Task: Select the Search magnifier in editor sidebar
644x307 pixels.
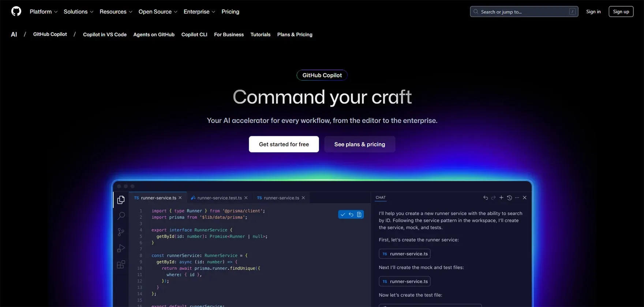Action: tap(121, 216)
